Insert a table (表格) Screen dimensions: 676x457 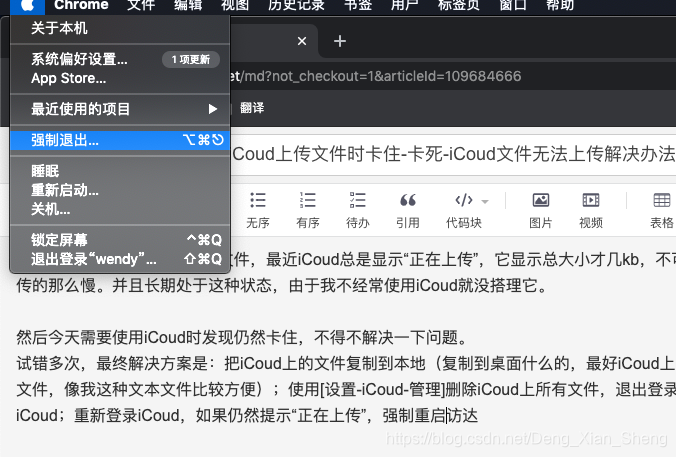pyautogui.click(x=662, y=210)
